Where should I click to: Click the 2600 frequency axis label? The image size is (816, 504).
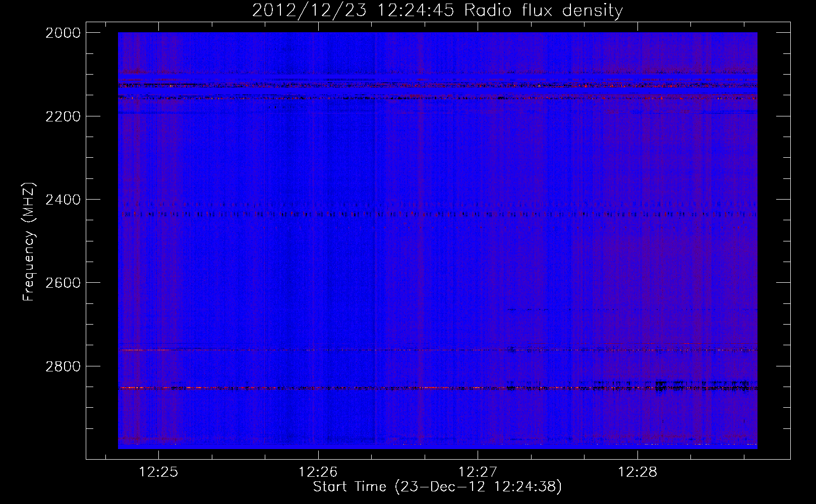pos(63,283)
